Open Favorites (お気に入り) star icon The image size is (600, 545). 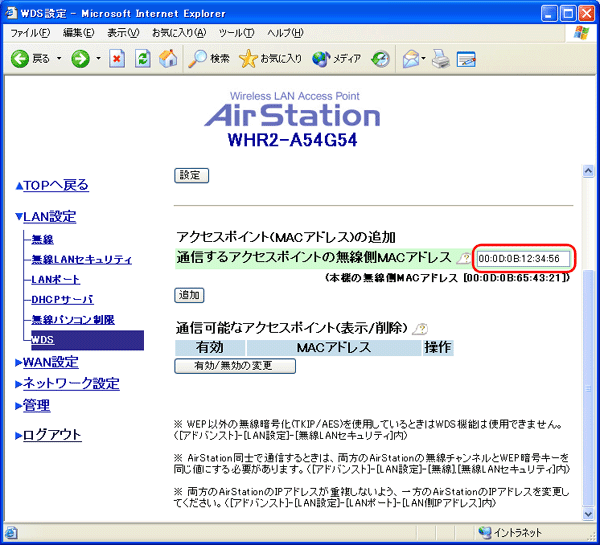pos(248,59)
